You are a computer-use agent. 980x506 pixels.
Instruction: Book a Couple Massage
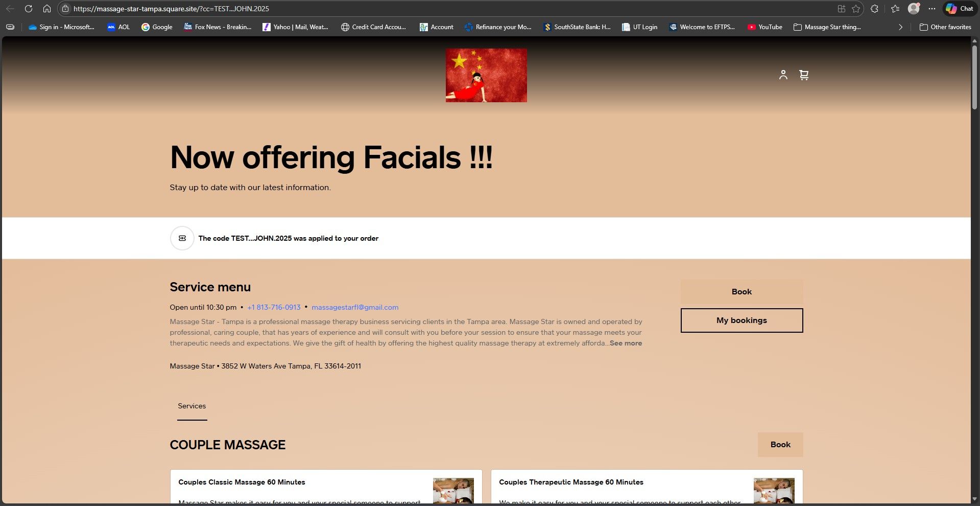coord(780,445)
